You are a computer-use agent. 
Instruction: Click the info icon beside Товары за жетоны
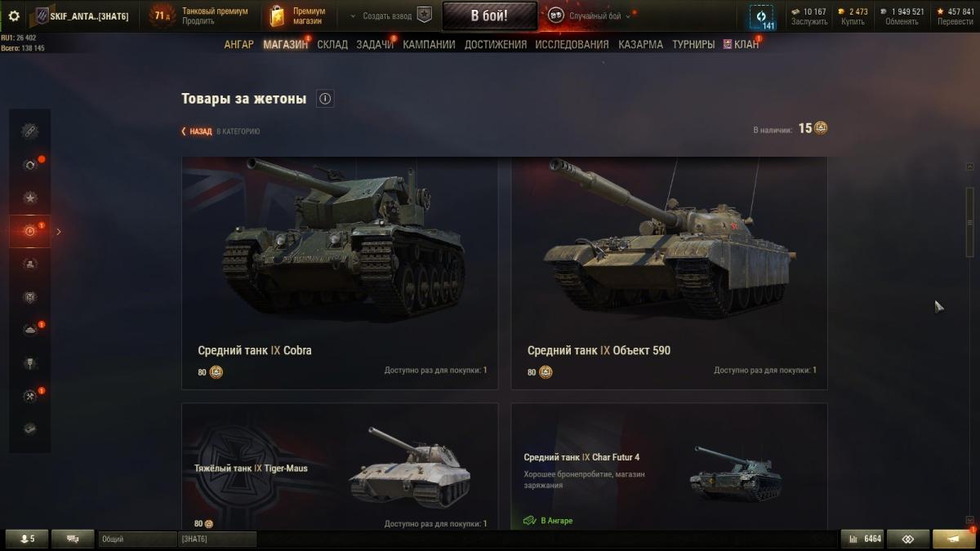click(x=325, y=99)
